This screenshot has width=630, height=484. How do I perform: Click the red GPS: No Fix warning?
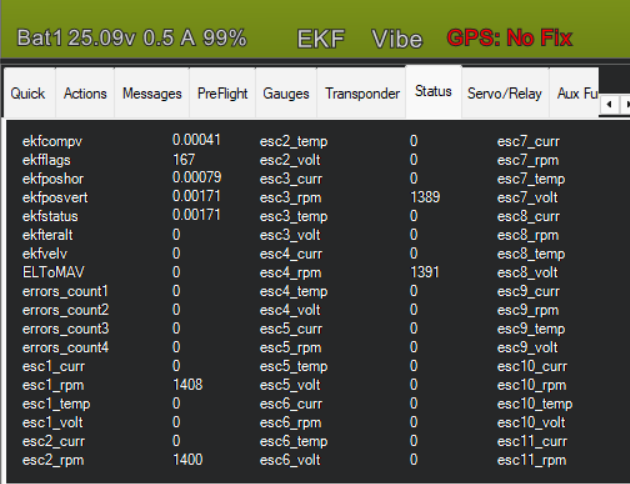click(x=509, y=39)
